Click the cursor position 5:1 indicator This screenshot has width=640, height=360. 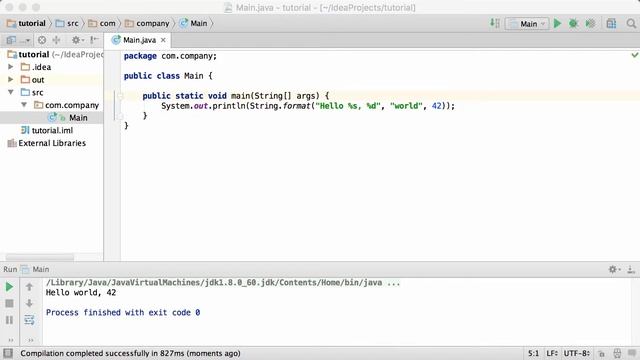click(x=533, y=353)
